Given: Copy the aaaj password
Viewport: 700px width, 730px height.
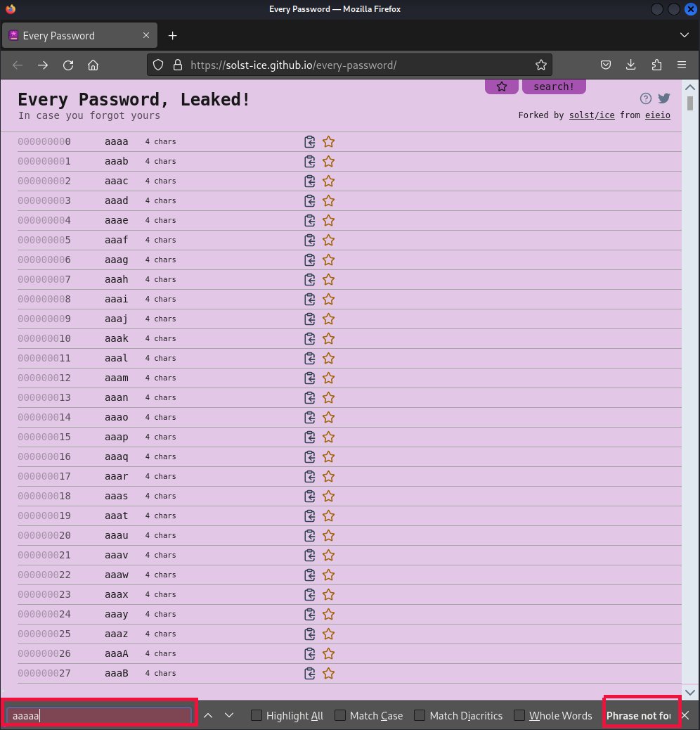Looking at the screenshot, I should tap(309, 319).
